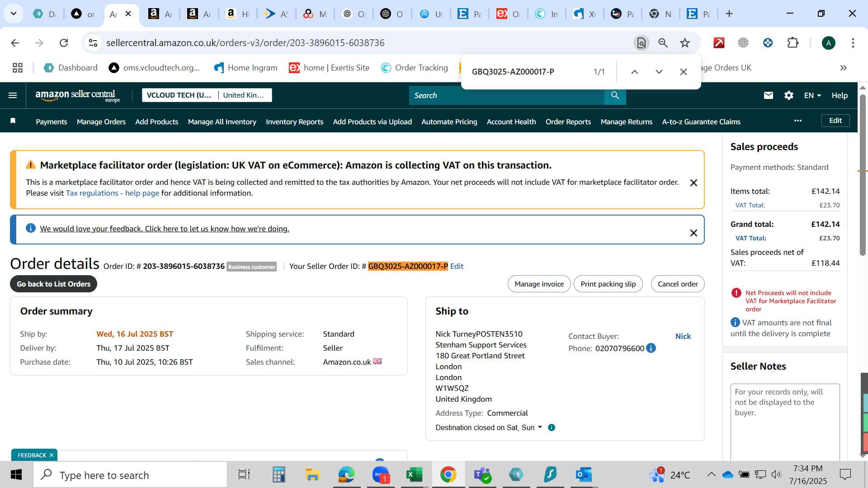
Task: Click the Windows Start button
Action: tap(16, 475)
